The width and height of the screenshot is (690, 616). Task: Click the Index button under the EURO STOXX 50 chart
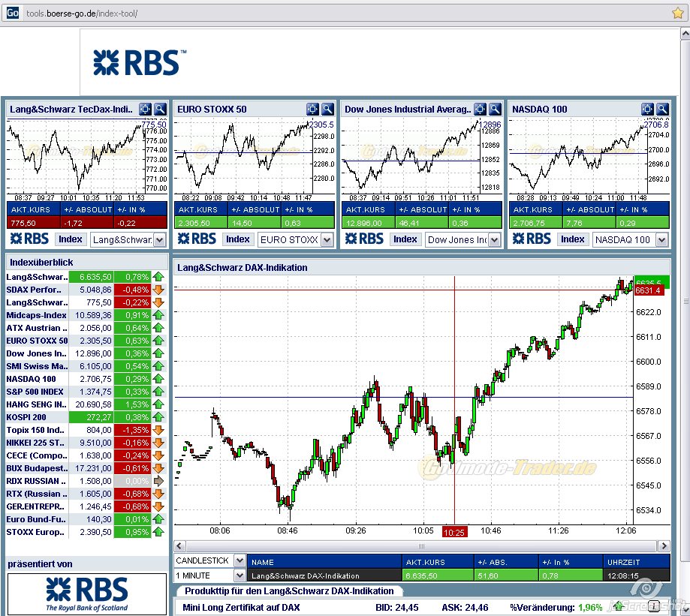click(237, 239)
